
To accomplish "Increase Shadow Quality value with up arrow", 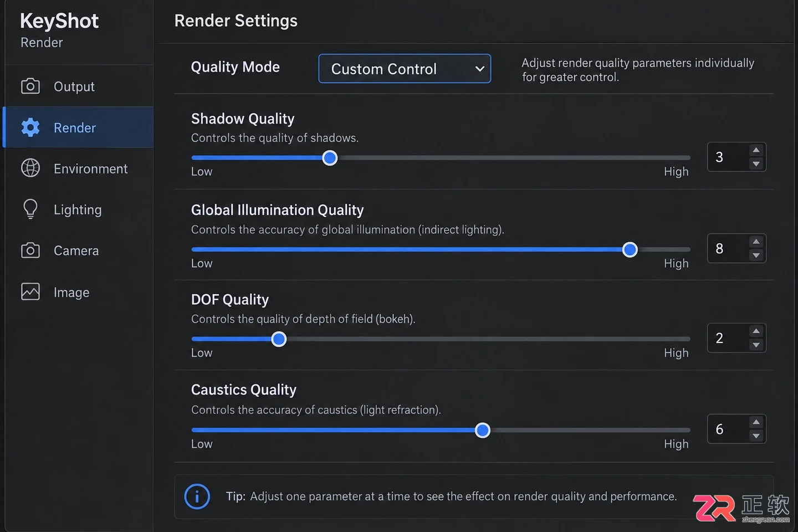I will [x=756, y=150].
